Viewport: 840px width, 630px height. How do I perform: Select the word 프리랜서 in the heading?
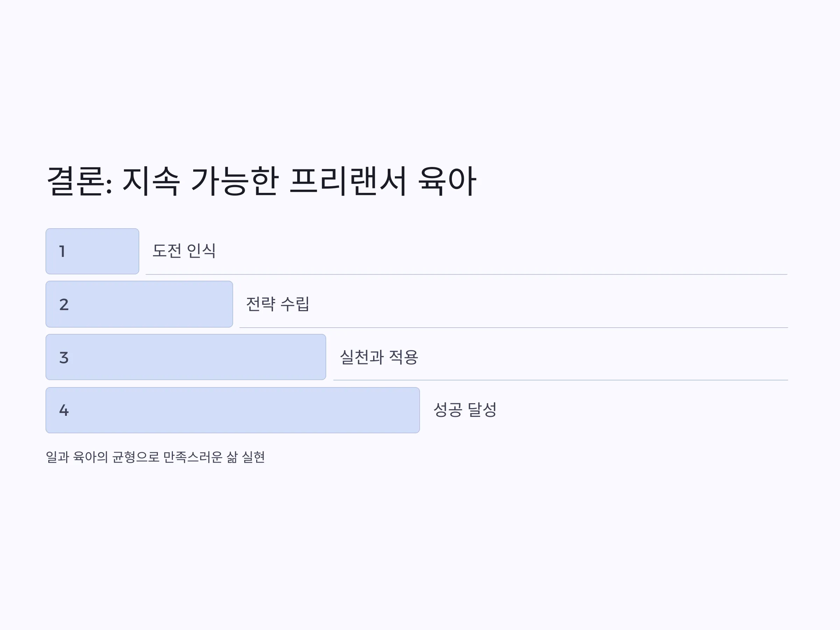349,182
